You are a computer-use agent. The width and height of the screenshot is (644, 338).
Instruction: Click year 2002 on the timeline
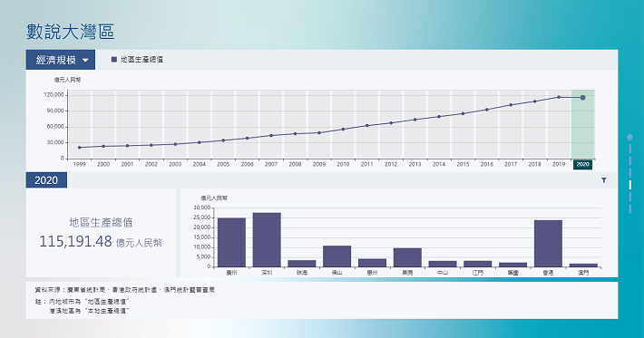coord(151,165)
